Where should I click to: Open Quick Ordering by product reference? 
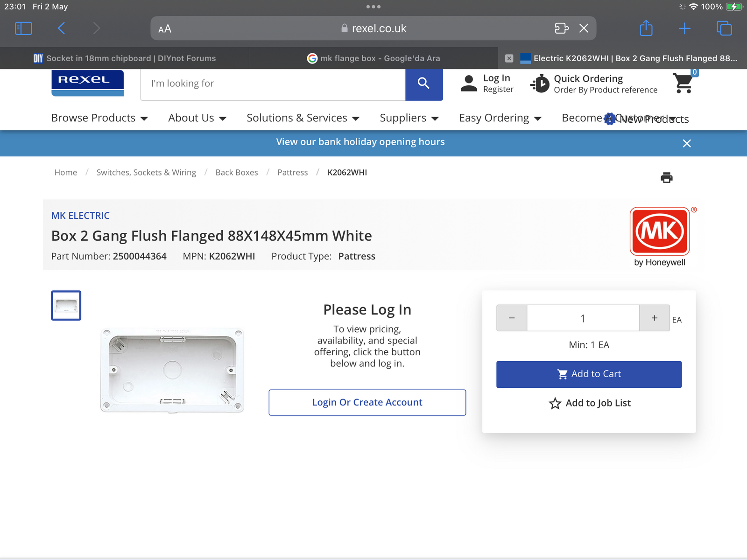click(594, 84)
